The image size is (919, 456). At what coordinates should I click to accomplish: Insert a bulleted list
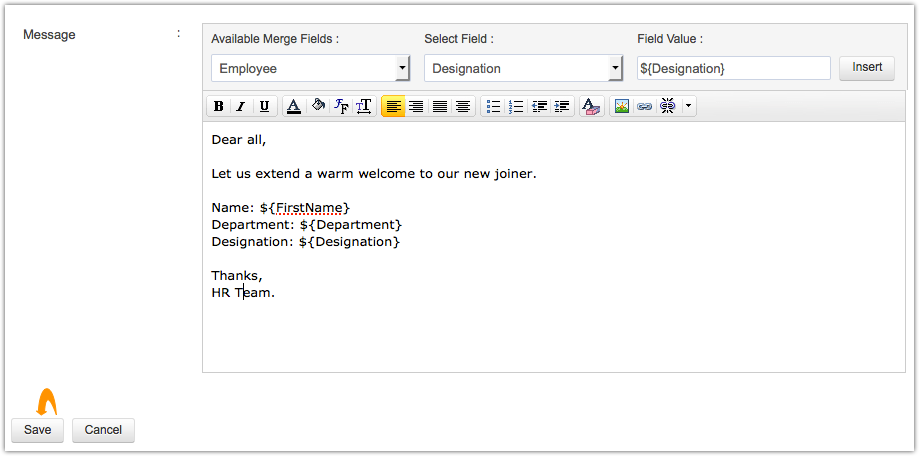[x=493, y=106]
